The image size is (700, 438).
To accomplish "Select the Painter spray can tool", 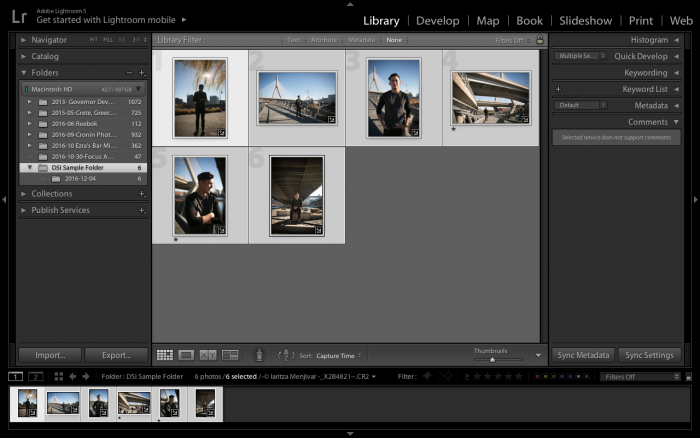I will [259, 354].
